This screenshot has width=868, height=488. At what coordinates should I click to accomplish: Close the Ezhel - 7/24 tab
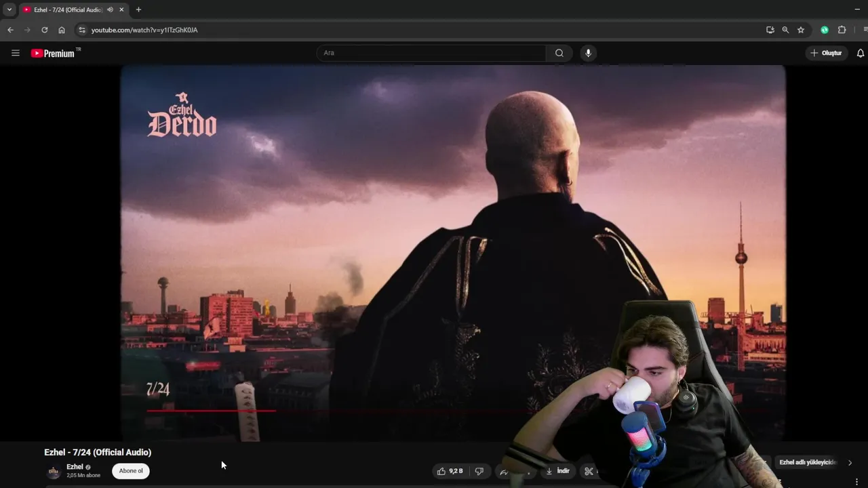(121, 9)
